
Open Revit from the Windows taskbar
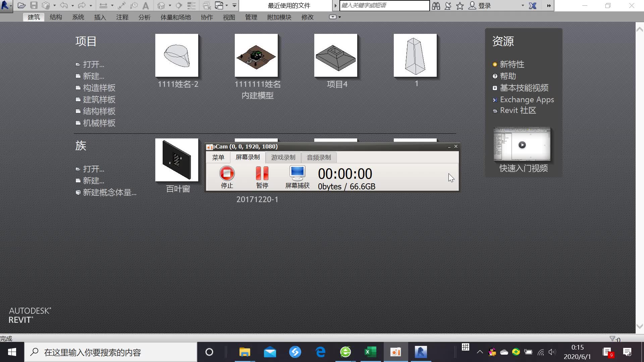tap(421, 352)
